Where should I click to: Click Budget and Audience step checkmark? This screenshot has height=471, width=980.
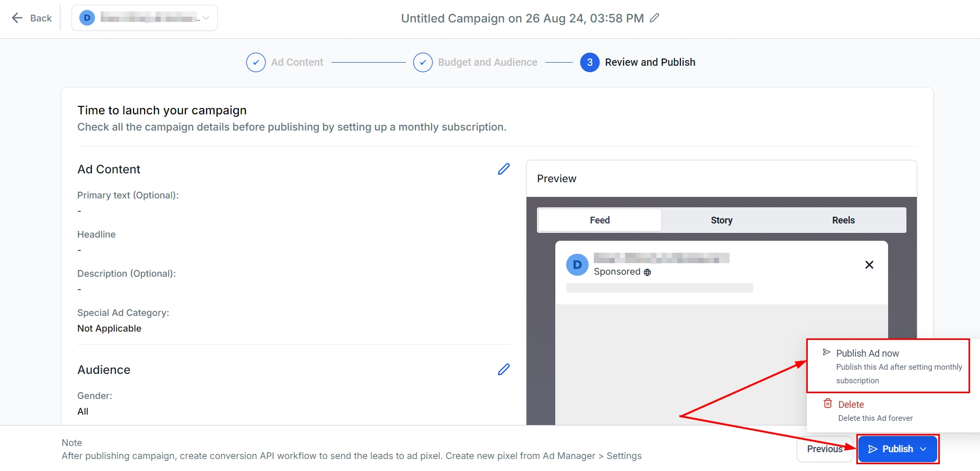pos(423,63)
